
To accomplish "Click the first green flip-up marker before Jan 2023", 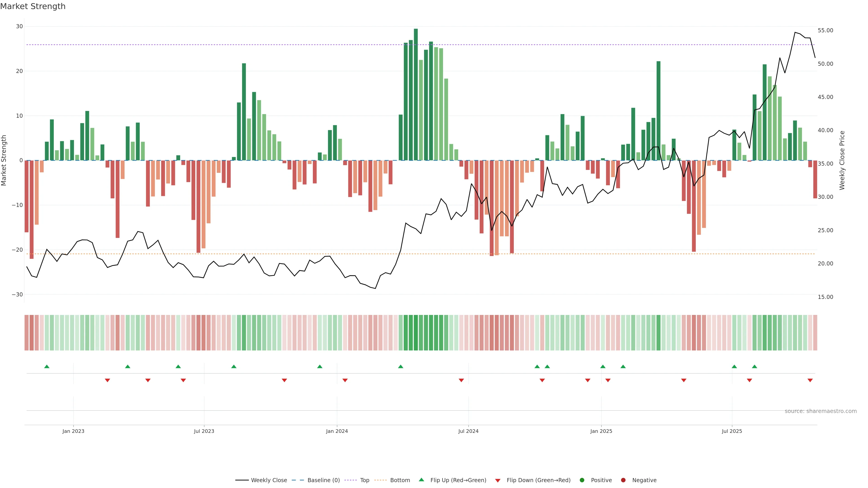I will pos(47,366).
